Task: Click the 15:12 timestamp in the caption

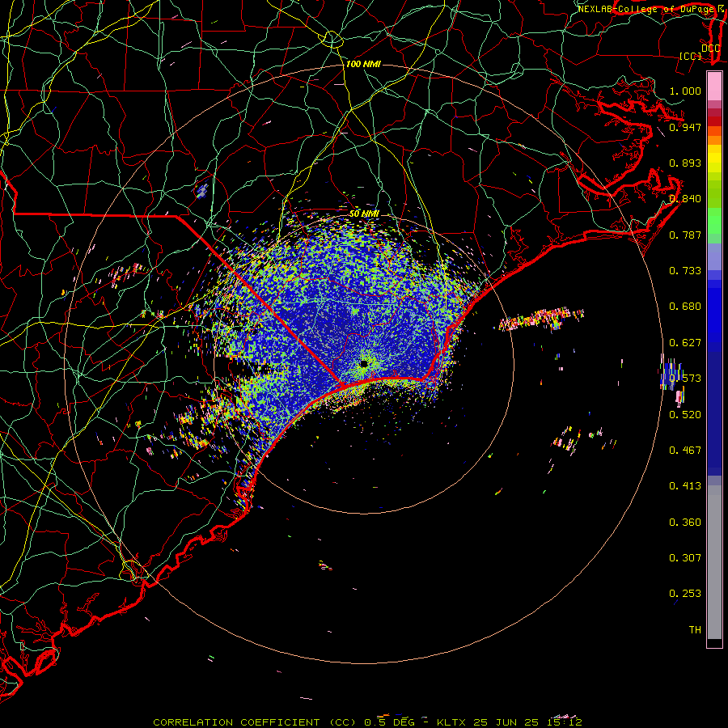Action: [x=564, y=722]
